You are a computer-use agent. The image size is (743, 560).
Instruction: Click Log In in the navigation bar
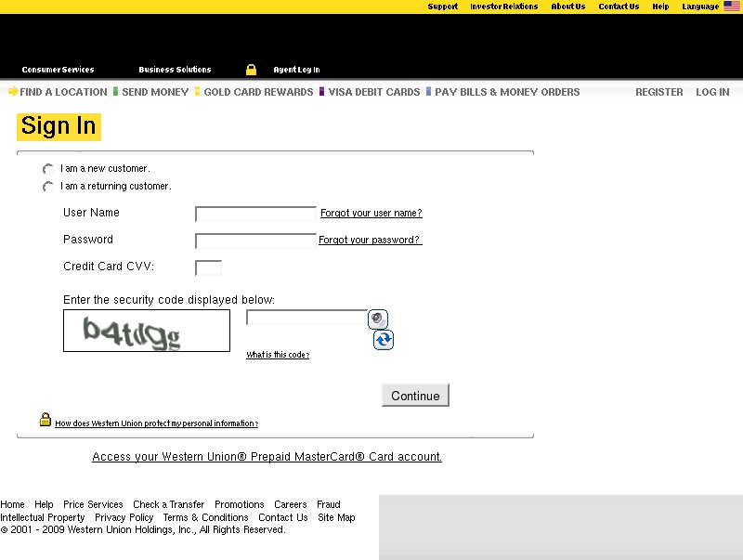(x=712, y=92)
